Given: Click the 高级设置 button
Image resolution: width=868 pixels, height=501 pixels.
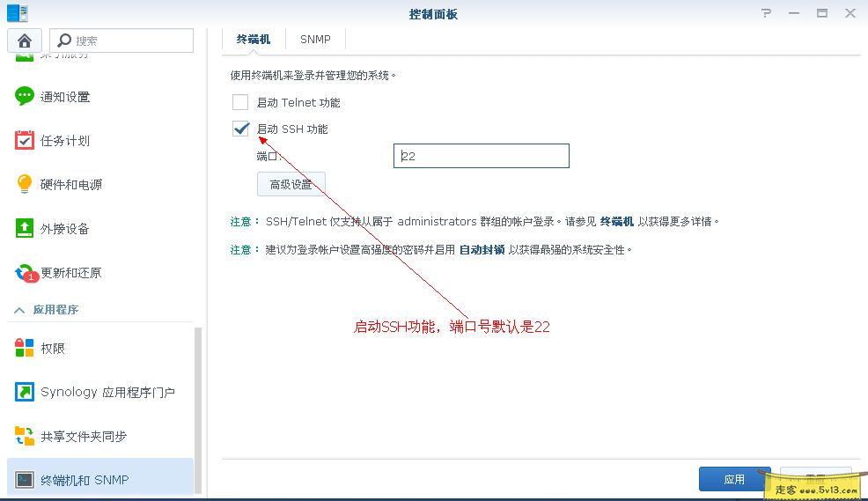Looking at the screenshot, I should (x=291, y=184).
